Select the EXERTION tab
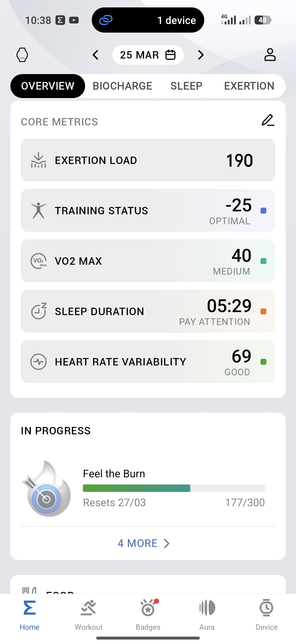Viewport: 296px width, 644px height. pos(249,86)
